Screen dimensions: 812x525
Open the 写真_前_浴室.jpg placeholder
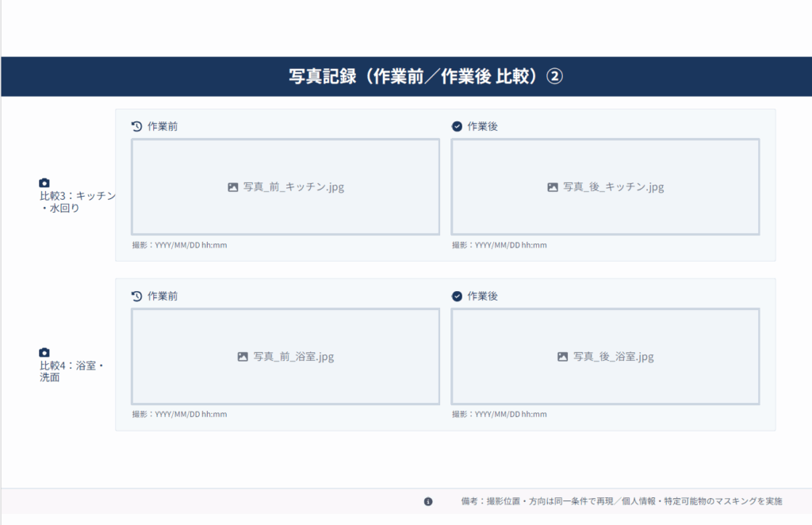coord(285,356)
